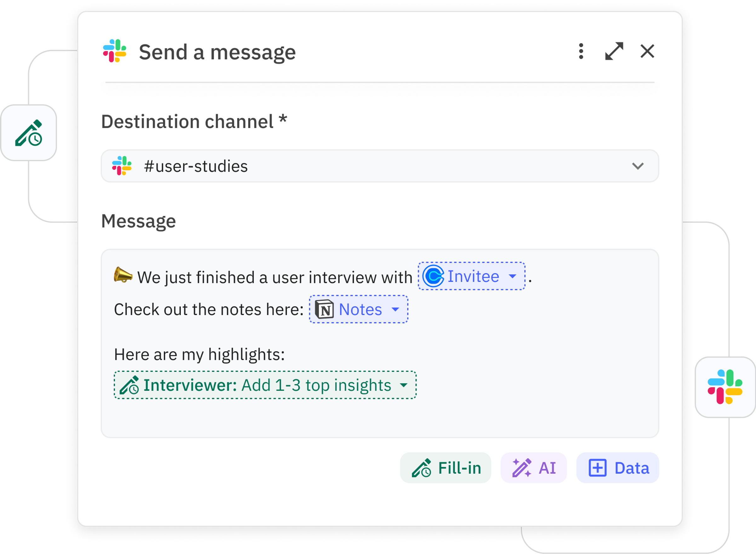The width and height of the screenshot is (756, 554).
Task: Insert a Data field
Action: tap(617, 468)
